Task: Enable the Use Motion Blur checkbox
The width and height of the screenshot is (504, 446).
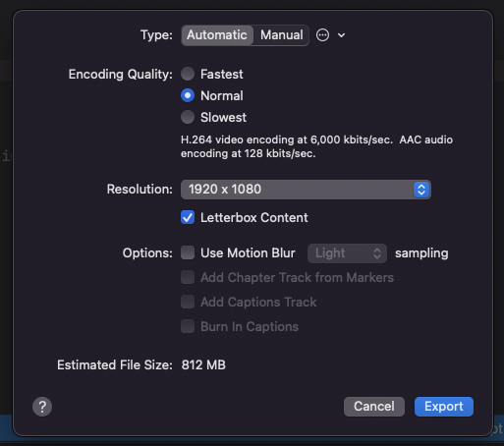Action: 188,252
